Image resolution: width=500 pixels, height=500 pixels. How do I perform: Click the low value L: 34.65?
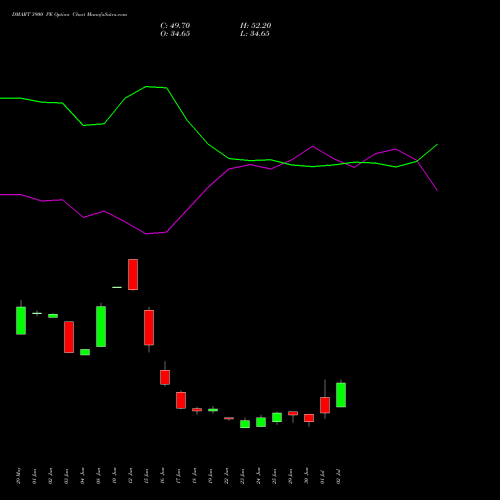coord(255,34)
